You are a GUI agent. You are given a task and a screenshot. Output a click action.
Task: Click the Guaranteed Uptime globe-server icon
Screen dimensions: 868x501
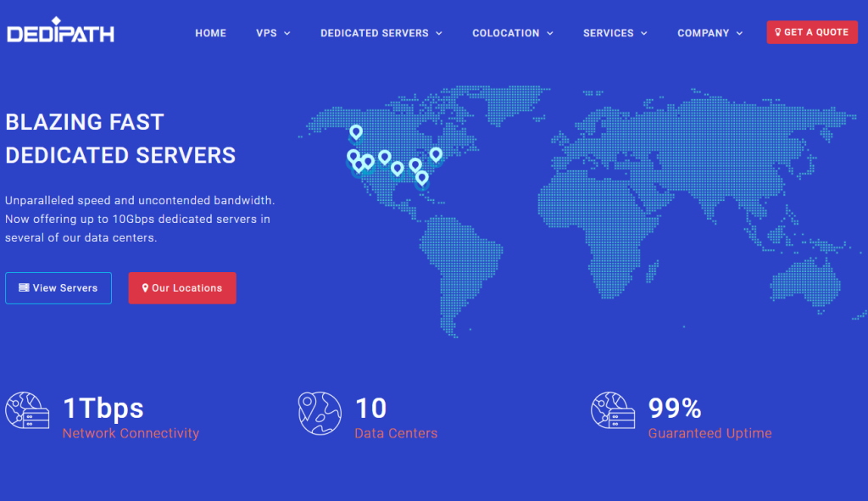pyautogui.click(x=612, y=410)
